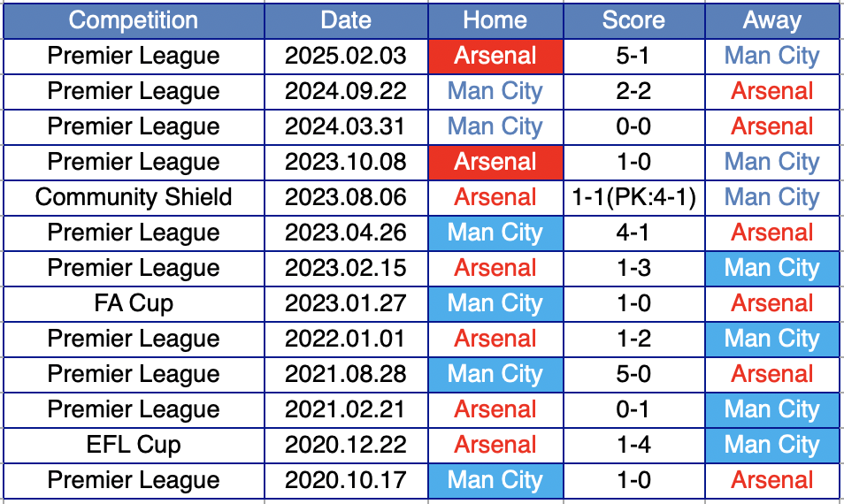Click the EFL Cup competition cell

[x=134, y=445]
